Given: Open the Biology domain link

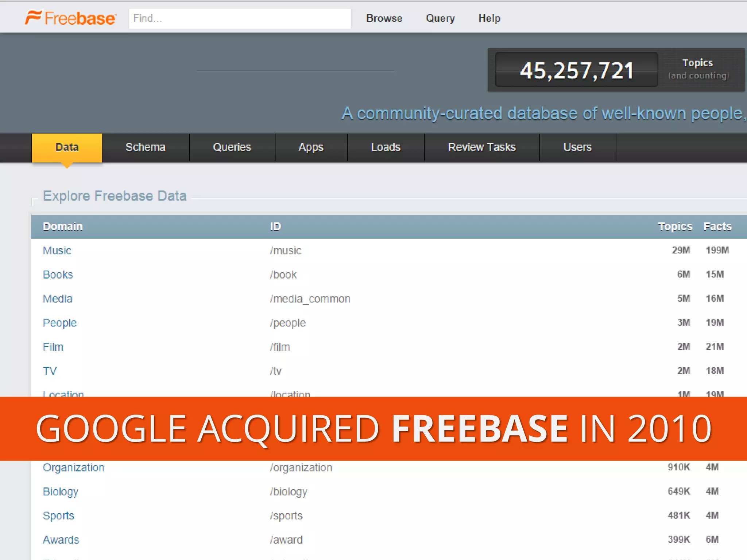Looking at the screenshot, I should click(60, 491).
